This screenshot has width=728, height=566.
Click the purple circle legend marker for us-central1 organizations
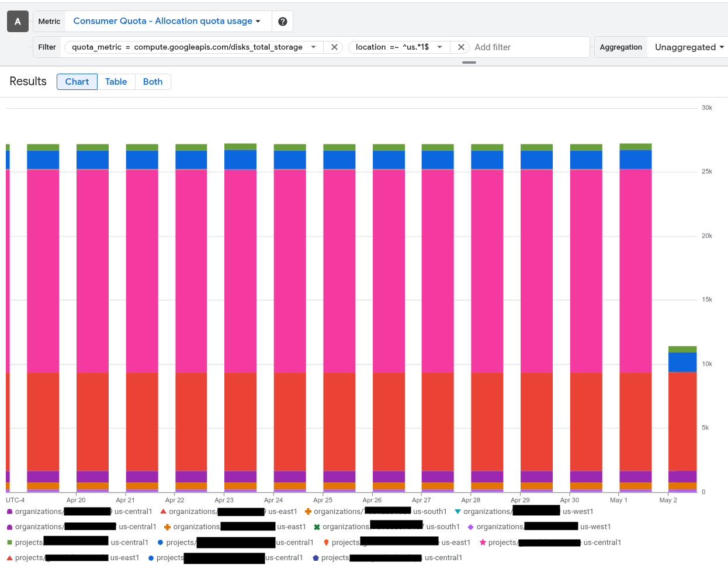[x=9, y=511]
